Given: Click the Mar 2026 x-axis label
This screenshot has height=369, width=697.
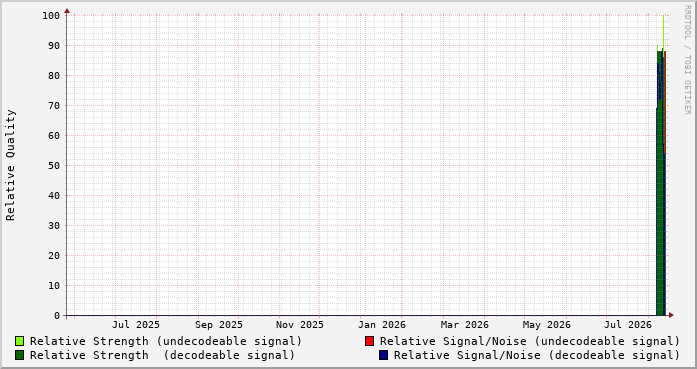Looking at the screenshot, I should (x=465, y=325).
